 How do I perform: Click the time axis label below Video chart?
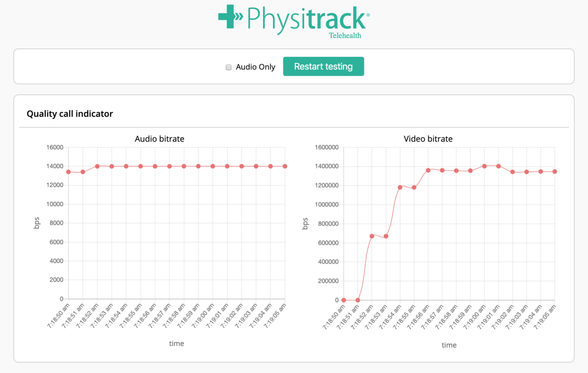pos(449,345)
